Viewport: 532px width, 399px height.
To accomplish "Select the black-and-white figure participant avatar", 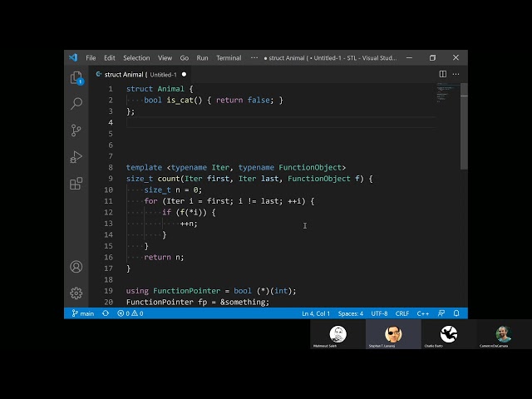I will [x=449, y=334].
